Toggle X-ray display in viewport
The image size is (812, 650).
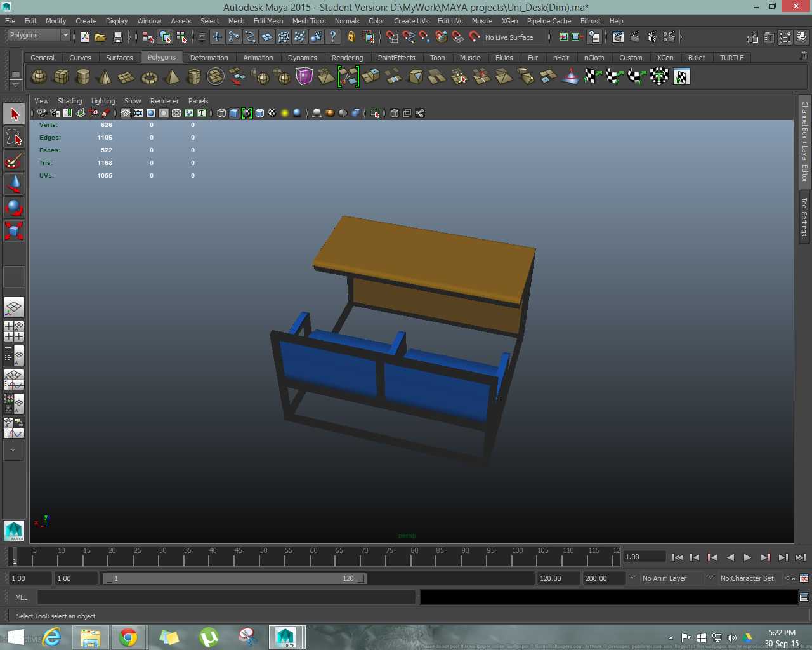coord(395,113)
